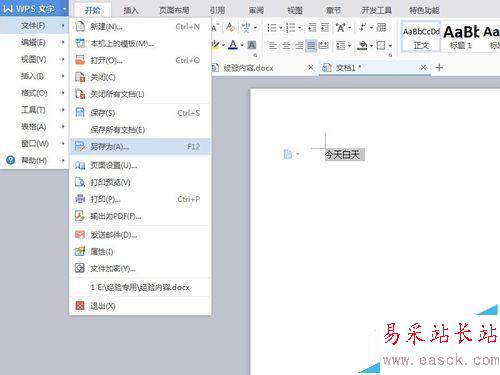Apply the 正文 style
Image resolution: width=500 pixels, height=375 pixels.
421,37
